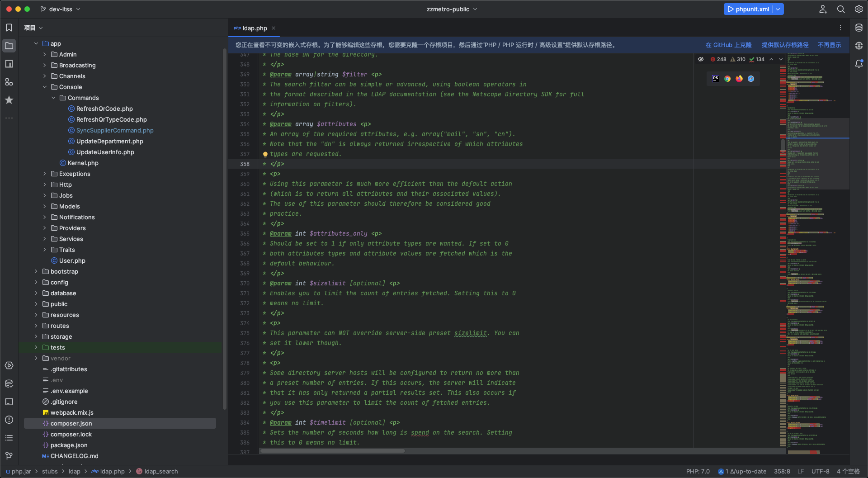The image size is (868, 478).
Task: Open the 项目 view selector dropdown
Action: pyautogui.click(x=33, y=28)
